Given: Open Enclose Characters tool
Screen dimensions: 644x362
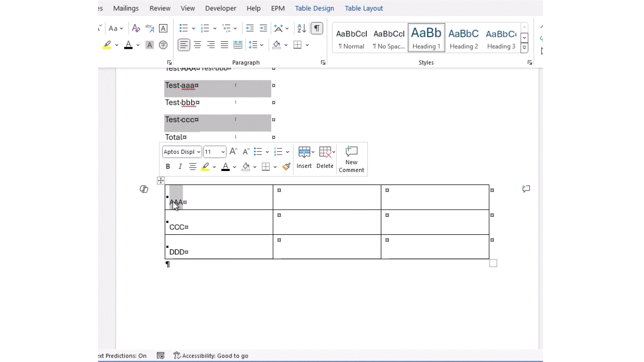Looking at the screenshot, I should [163, 45].
